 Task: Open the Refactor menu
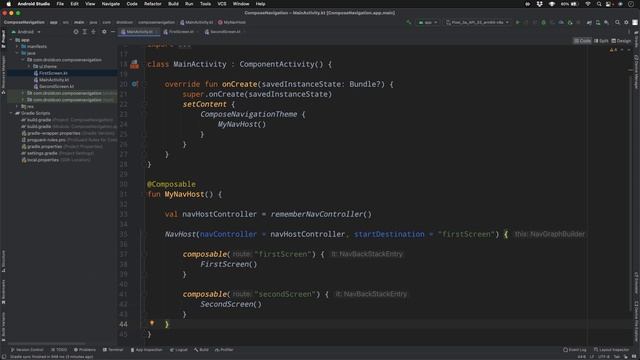coord(153,4)
